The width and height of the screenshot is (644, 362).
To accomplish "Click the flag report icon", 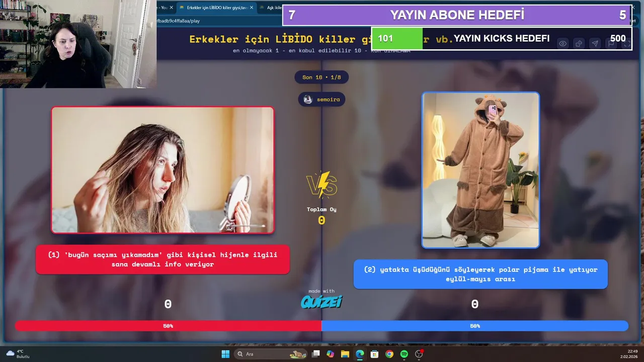I will tap(611, 44).
